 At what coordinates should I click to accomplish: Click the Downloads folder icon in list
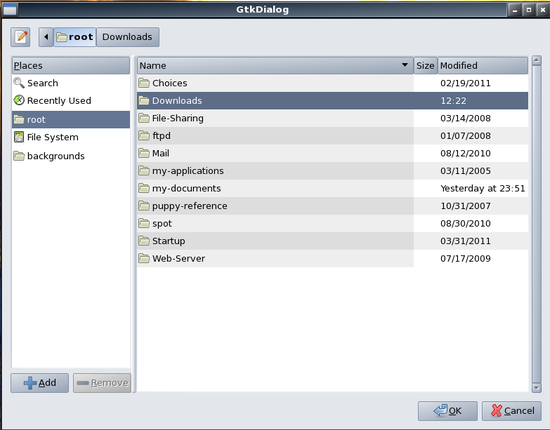coord(144,101)
